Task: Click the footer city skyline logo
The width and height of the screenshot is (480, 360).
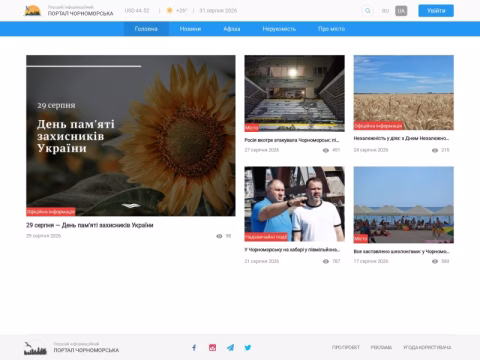Action: (35, 348)
